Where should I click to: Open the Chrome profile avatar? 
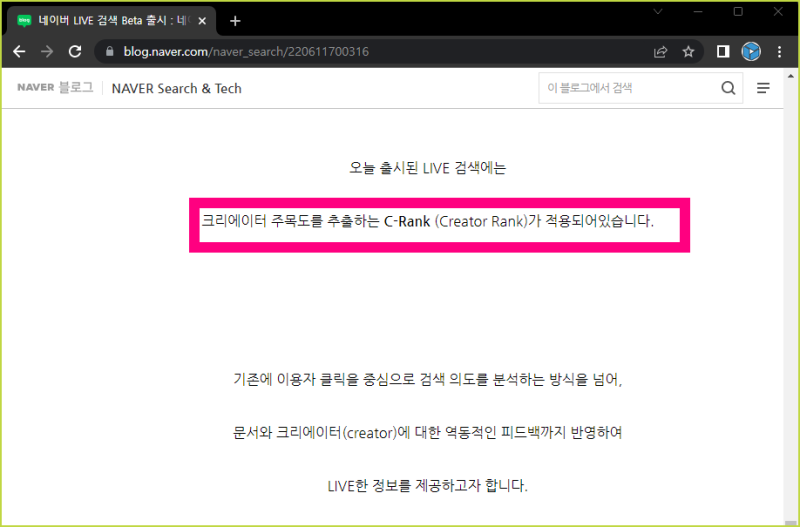tap(751, 52)
